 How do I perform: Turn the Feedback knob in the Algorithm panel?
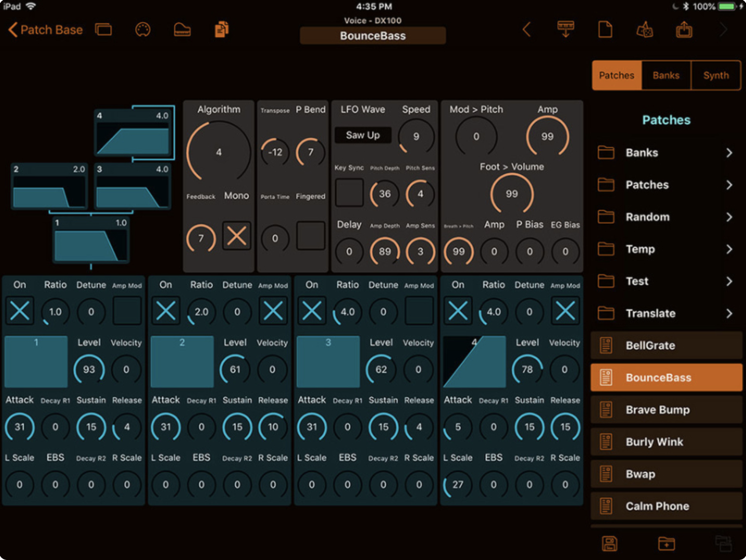coord(201,238)
